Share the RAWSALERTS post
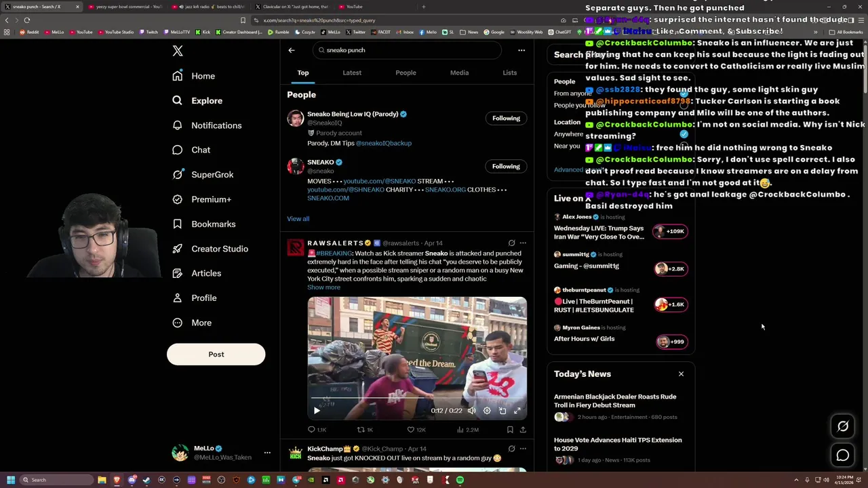The width and height of the screenshot is (868, 488). 523,430
